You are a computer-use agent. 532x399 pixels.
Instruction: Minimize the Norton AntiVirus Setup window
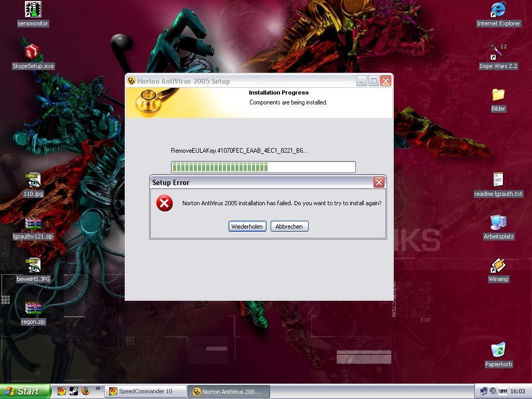362,81
